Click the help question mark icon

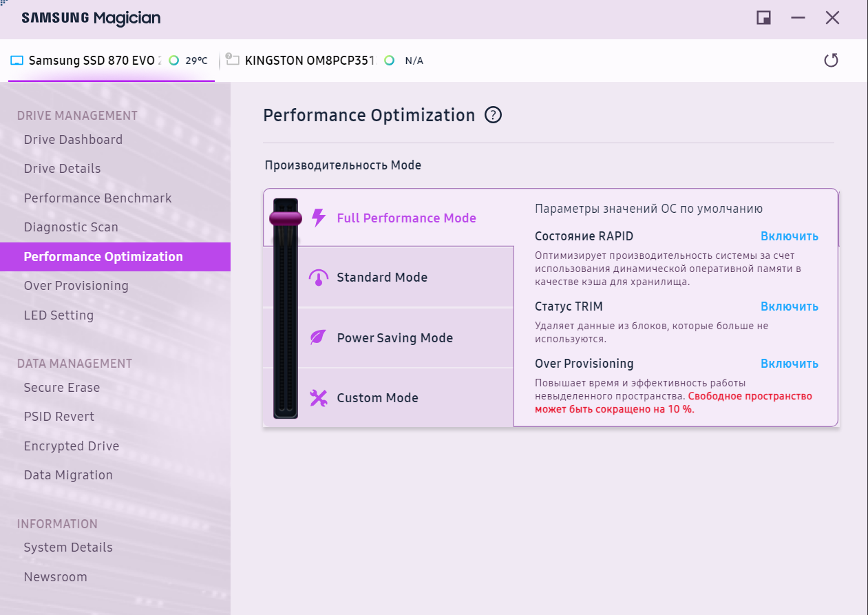click(x=493, y=115)
